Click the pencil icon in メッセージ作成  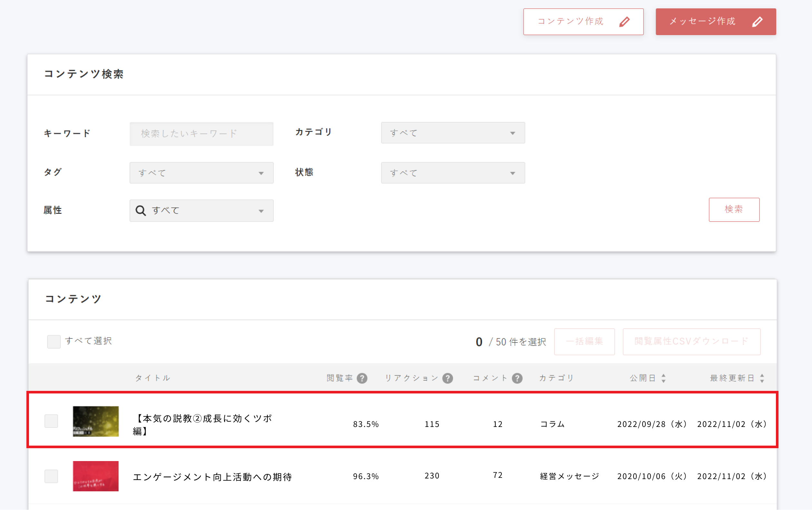(x=757, y=22)
